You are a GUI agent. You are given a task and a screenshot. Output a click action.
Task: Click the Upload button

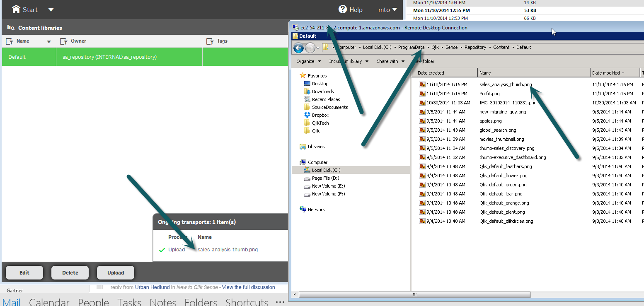(116, 272)
